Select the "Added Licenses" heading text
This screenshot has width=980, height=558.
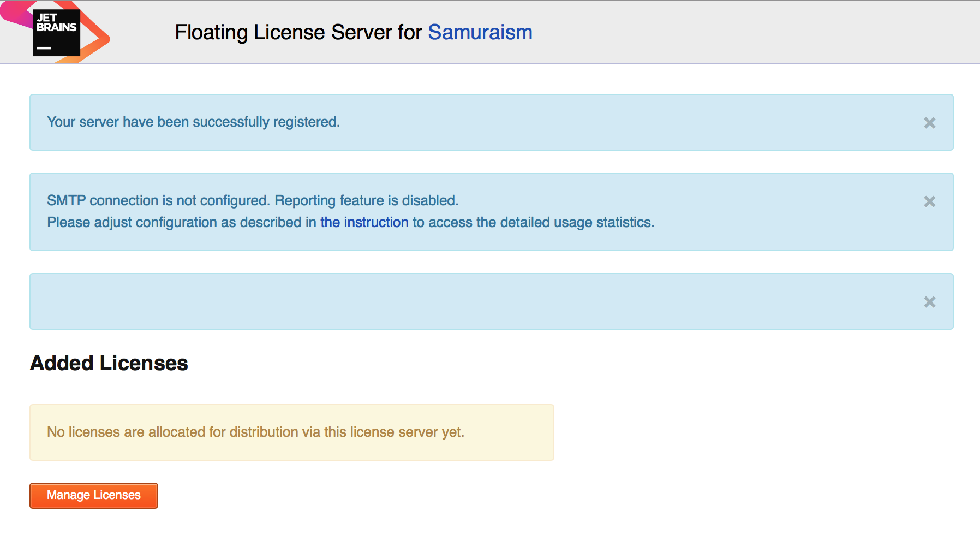109,363
